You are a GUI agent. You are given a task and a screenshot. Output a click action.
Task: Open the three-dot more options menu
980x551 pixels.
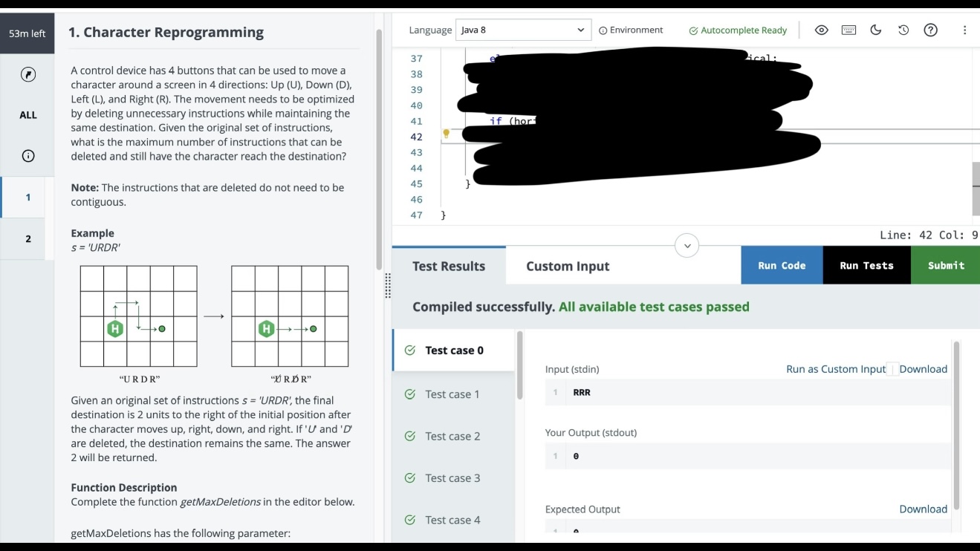coord(964,30)
